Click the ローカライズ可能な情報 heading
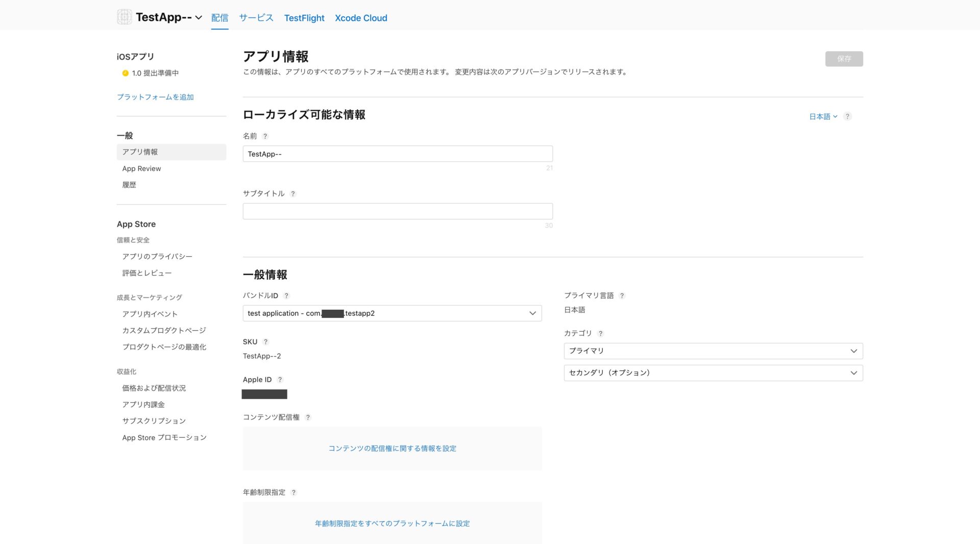This screenshot has width=980, height=544. 304,115
